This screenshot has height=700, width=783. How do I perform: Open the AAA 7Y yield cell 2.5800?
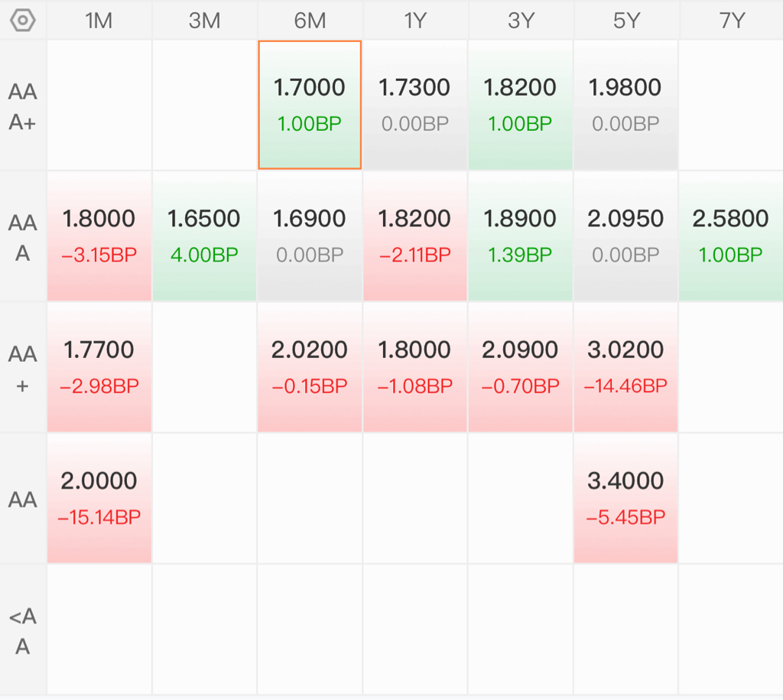point(731,236)
